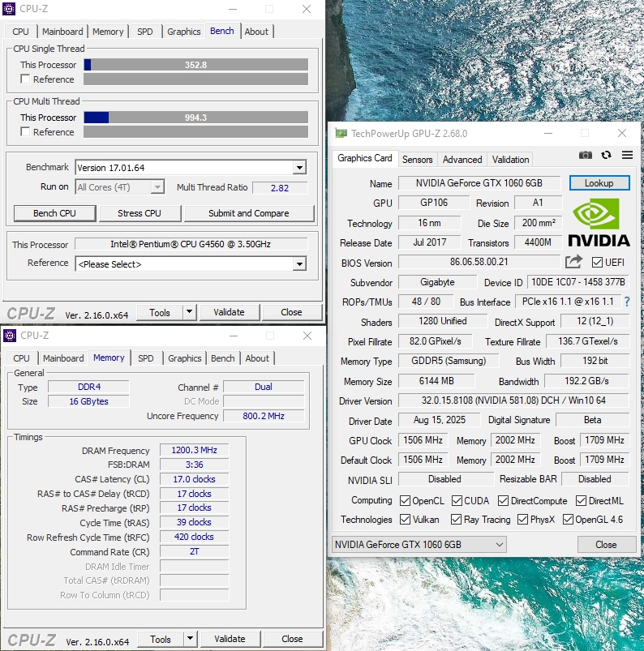The width and height of the screenshot is (644, 651).
Task: Open the Benchmark version dropdown
Action: pos(299,168)
